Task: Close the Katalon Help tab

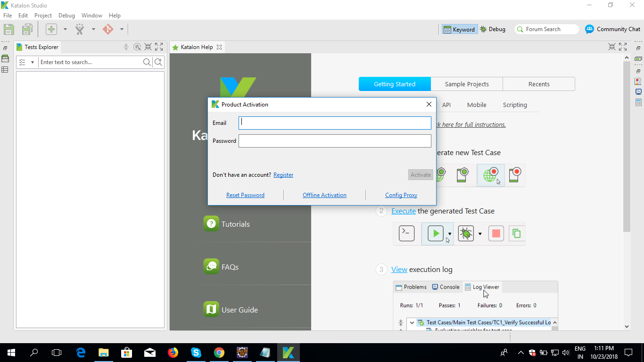Action: [219, 47]
